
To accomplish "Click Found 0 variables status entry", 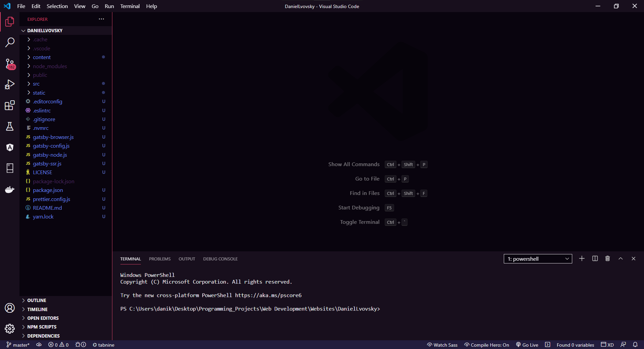I will 575,345.
